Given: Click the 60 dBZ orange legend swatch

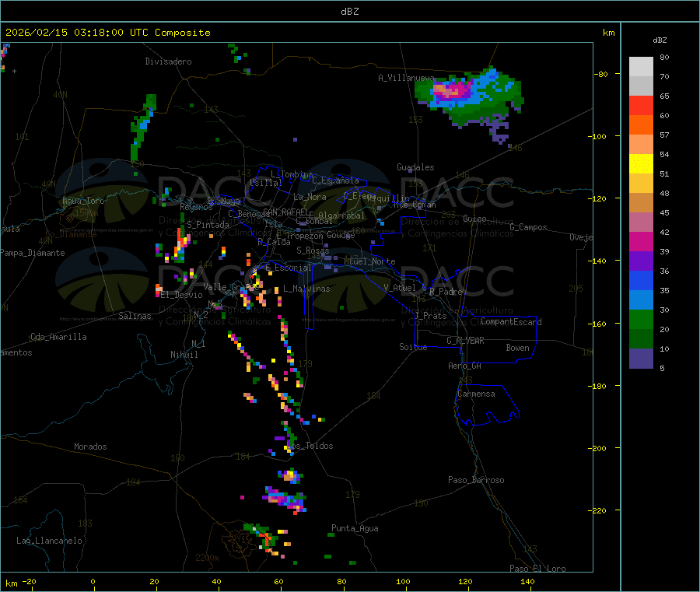Looking at the screenshot, I should click(x=641, y=125).
